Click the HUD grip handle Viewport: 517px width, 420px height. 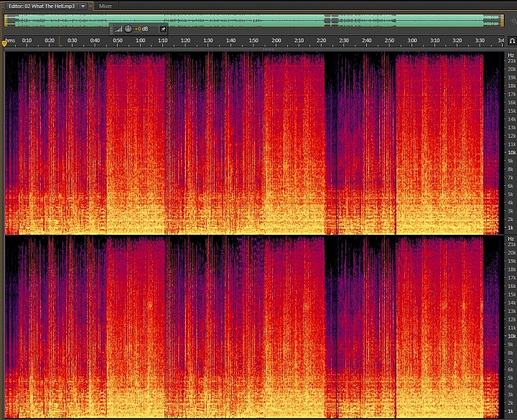111,29
